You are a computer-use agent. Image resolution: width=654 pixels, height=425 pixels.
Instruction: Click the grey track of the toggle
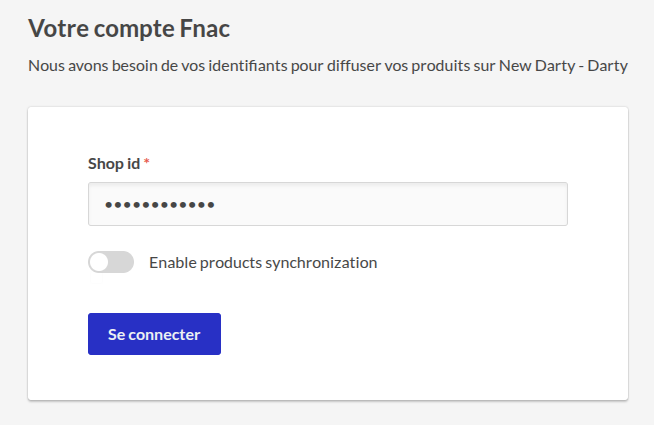[123, 263]
